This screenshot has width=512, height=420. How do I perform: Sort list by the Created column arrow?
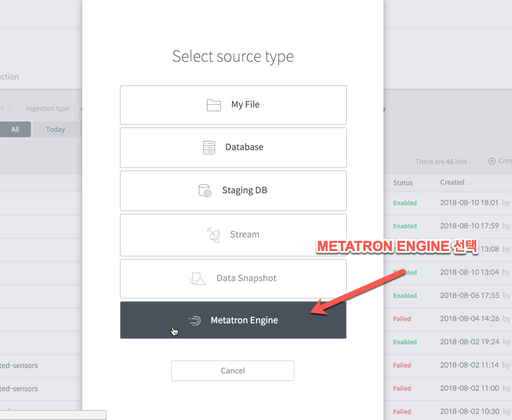click(x=470, y=184)
